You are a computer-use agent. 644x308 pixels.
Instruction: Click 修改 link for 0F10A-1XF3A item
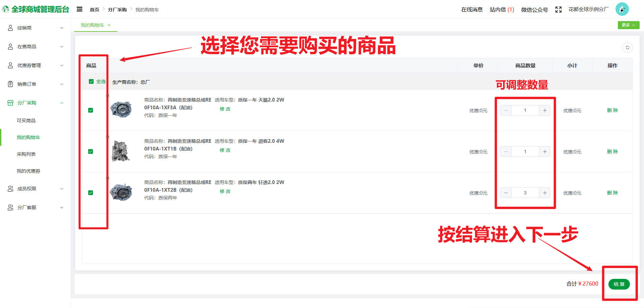(x=225, y=109)
